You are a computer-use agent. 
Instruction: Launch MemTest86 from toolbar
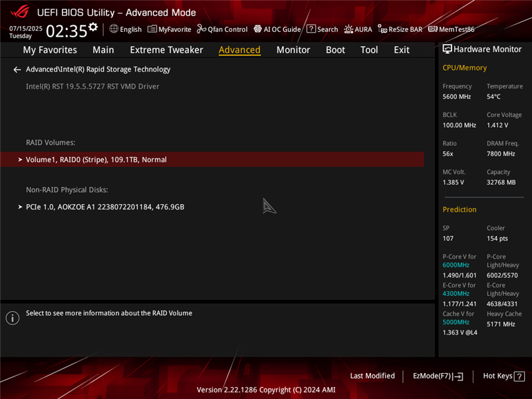point(451,29)
